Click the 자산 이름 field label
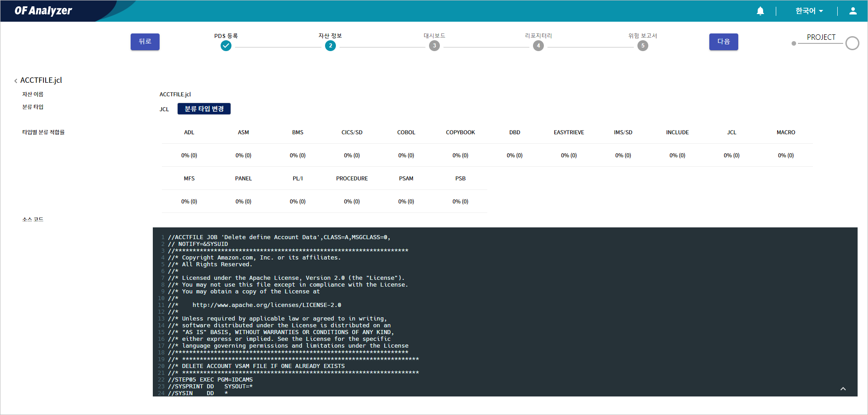868x415 pixels. (x=33, y=94)
